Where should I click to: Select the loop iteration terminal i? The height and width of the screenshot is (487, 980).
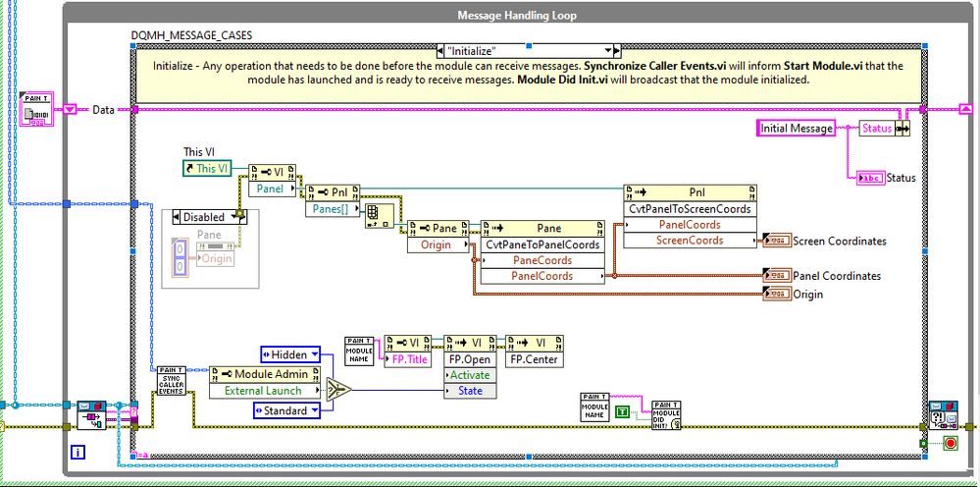pos(78,452)
